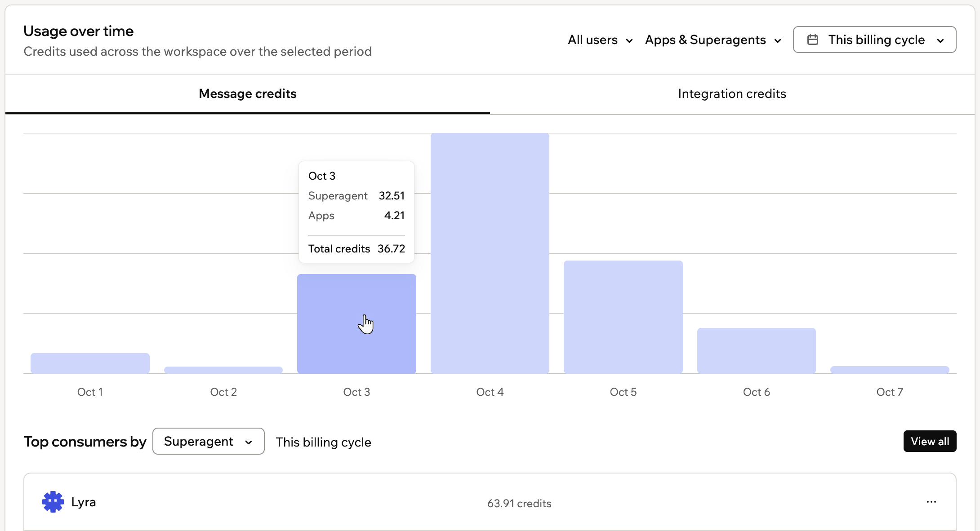Switch to the Message credits tab
Screen dimensions: 980x531
coord(248,94)
